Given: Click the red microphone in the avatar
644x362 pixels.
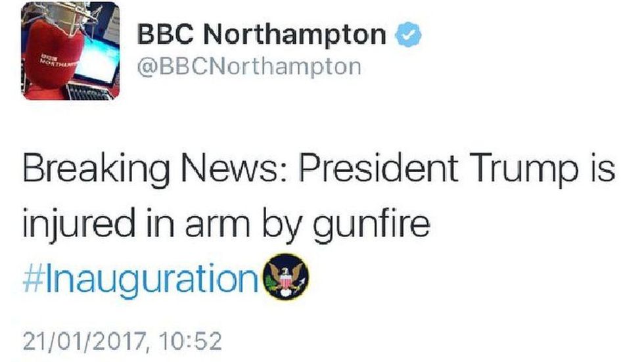Looking at the screenshot, I should (x=51, y=54).
